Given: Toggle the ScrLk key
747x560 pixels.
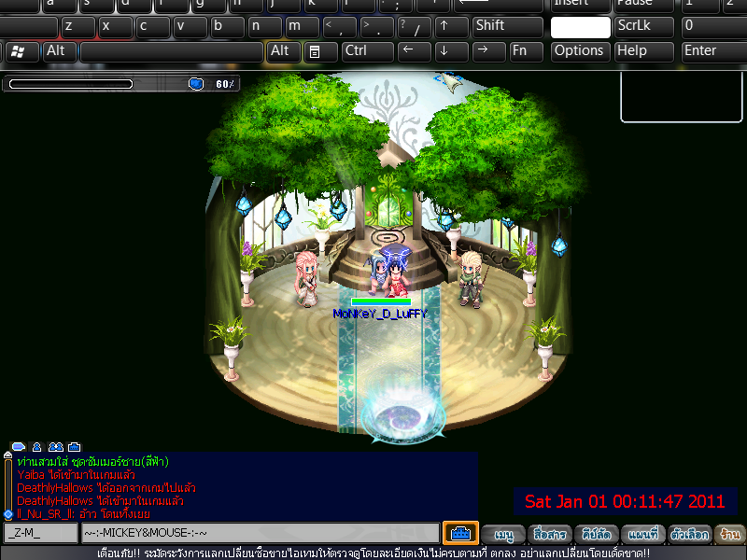Looking at the screenshot, I should (x=645, y=26).
